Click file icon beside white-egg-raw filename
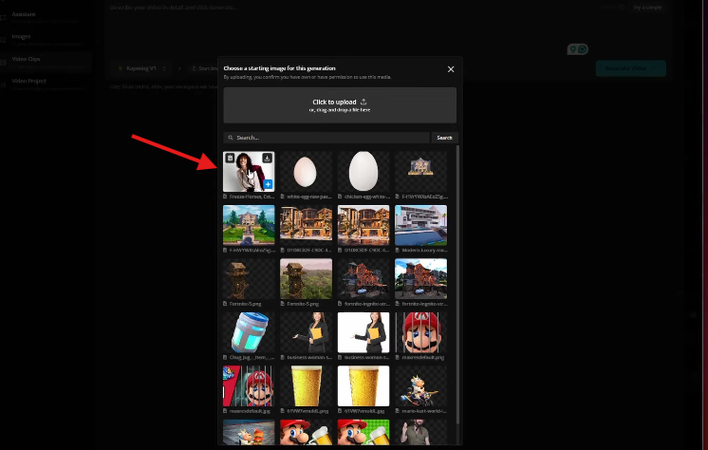708x450 pixels. [283, 197]
